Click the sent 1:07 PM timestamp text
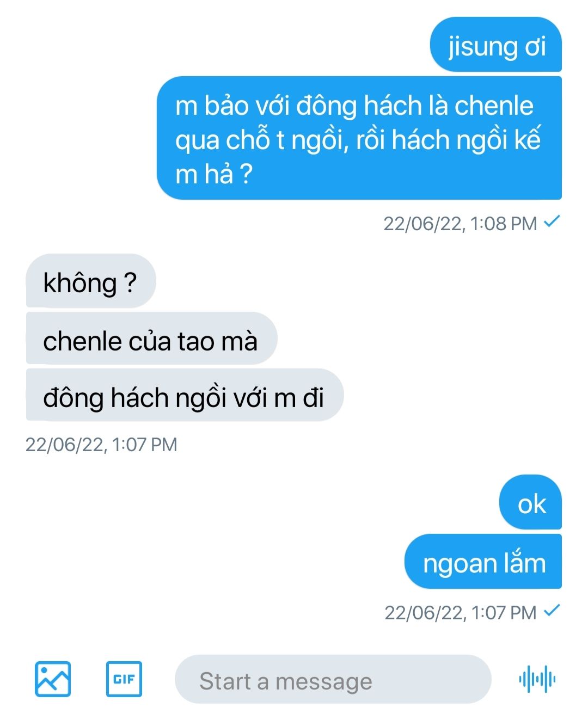The width and height of the screenshot is (588, 720). coord(461,612)
